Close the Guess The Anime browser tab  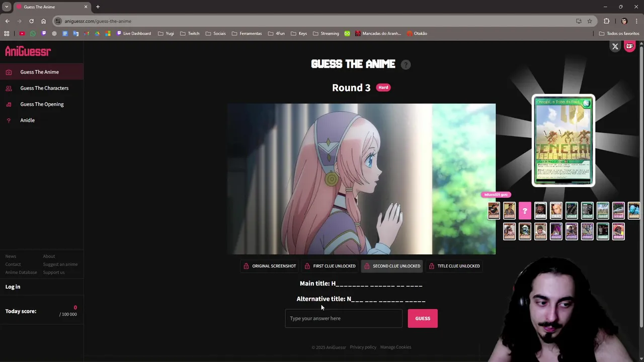(86, 7)
